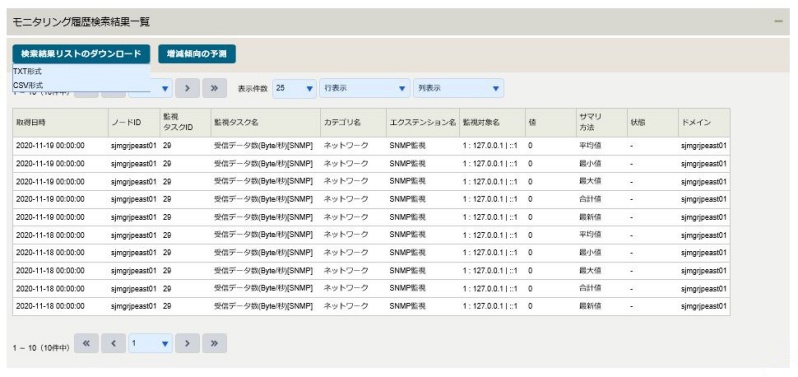Select 2020-11-18 row with 最新値 summary
Viewport: 798px width, 377px height.
372,306
